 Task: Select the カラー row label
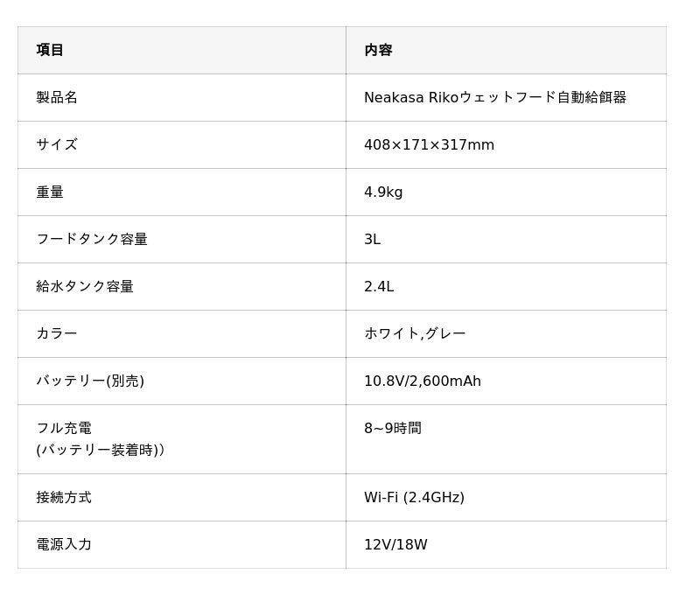click(57, 333)
